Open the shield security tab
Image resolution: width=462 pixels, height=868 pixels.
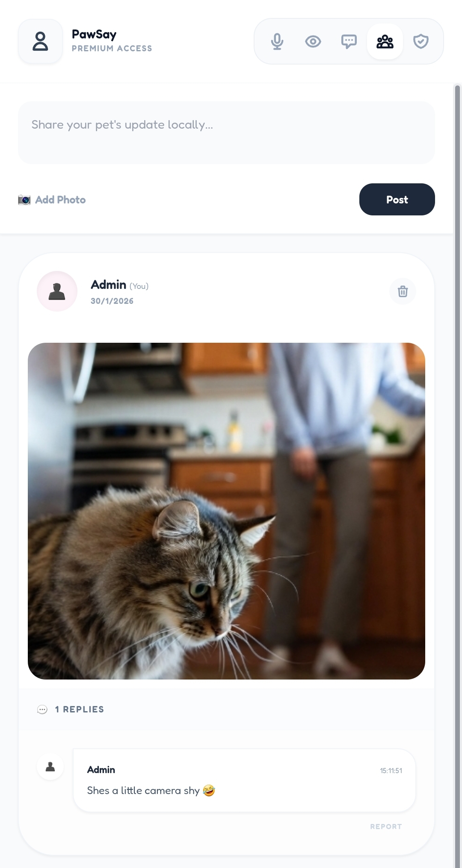click(421, 41)
